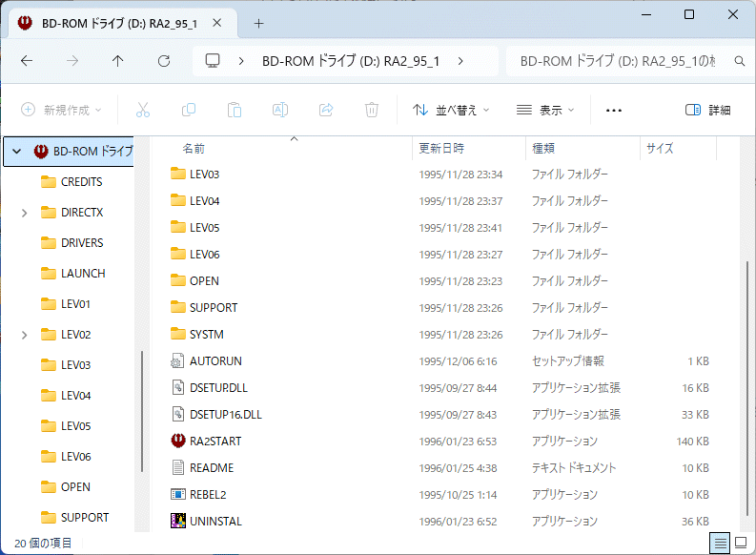Expand the DIRECTX folder in tree

click(24, 213)
